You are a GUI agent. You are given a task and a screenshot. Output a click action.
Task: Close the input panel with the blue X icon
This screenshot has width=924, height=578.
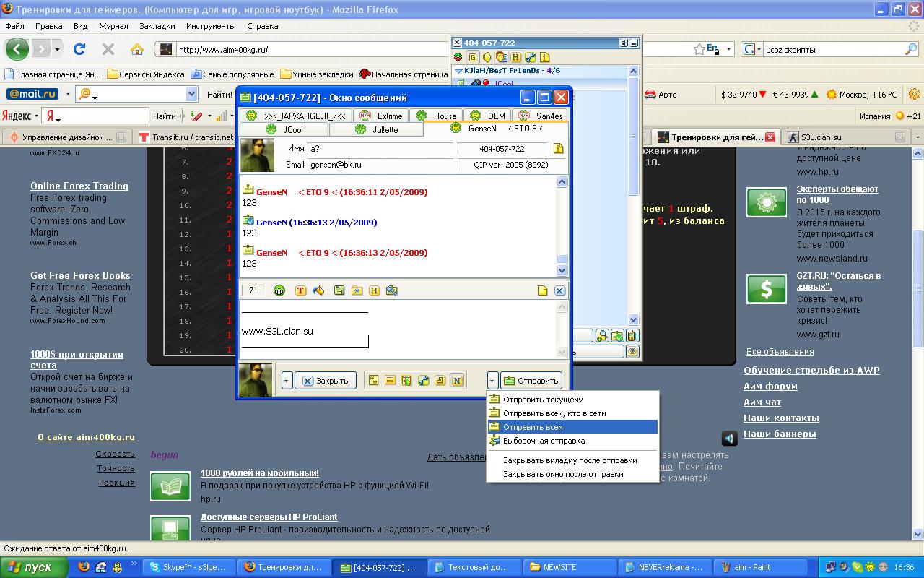tap(559, 290)
